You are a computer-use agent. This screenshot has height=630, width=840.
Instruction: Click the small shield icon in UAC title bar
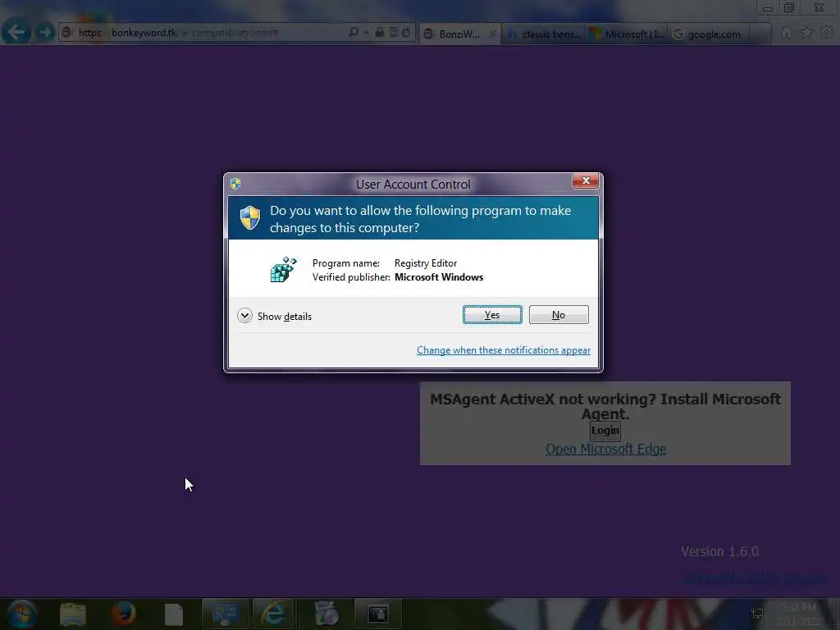pos(235,184)
